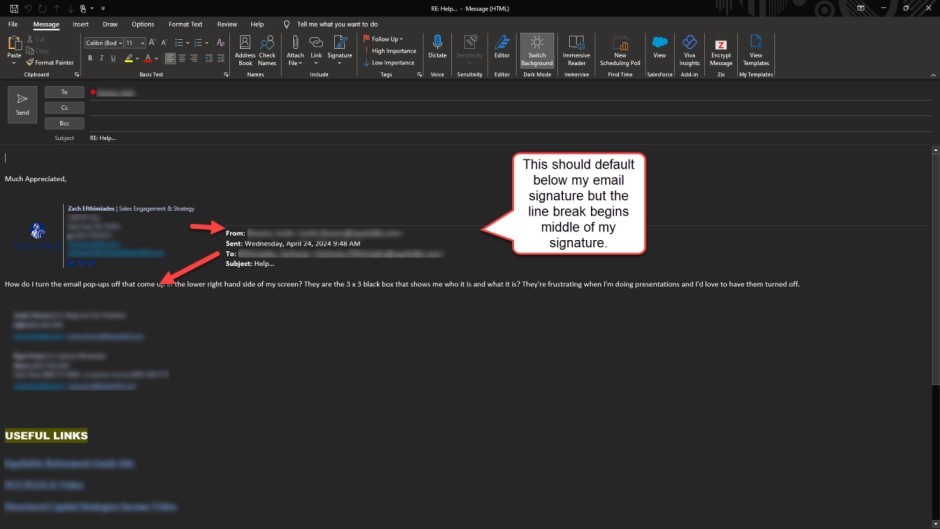Screen dimensions: 940x529
Task: Clear all formatting icon
Action: pyautogui.click(x=220, y=43)
